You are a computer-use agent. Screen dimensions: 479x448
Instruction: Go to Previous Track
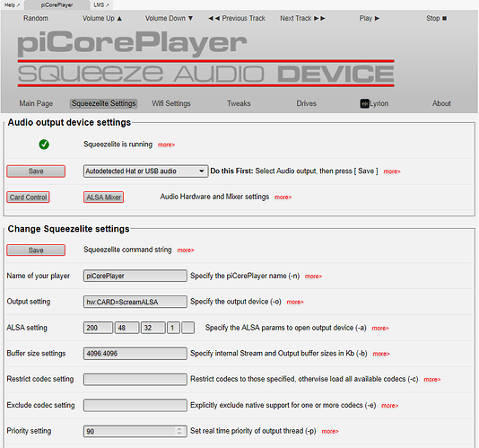[x=237, y=18]
